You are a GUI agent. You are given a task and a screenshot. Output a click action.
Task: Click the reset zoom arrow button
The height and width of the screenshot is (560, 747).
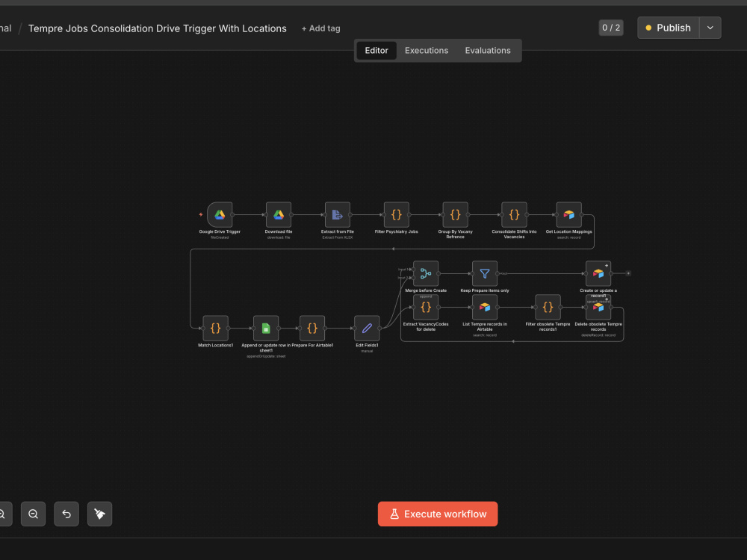pyautogui.click(x=66, y=514)
